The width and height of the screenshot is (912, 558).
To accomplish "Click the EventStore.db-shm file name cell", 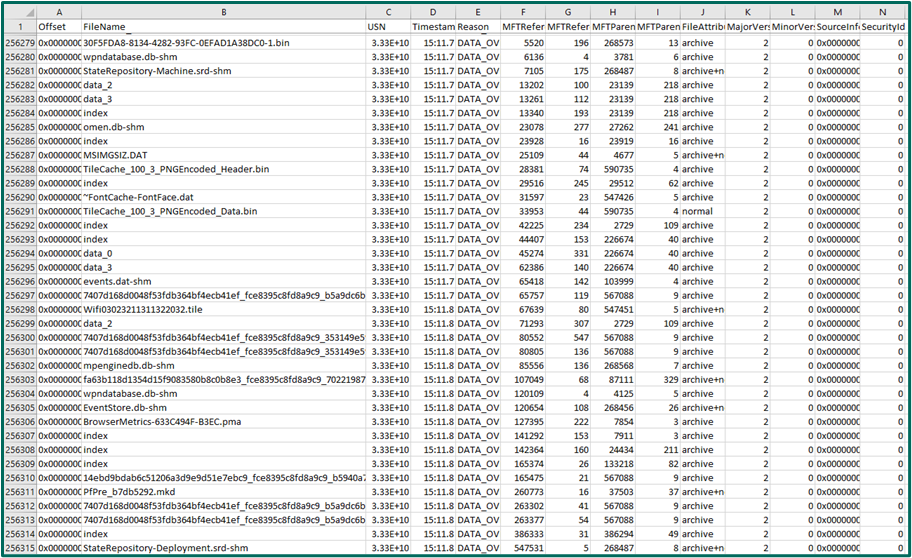I will point(223,408).
